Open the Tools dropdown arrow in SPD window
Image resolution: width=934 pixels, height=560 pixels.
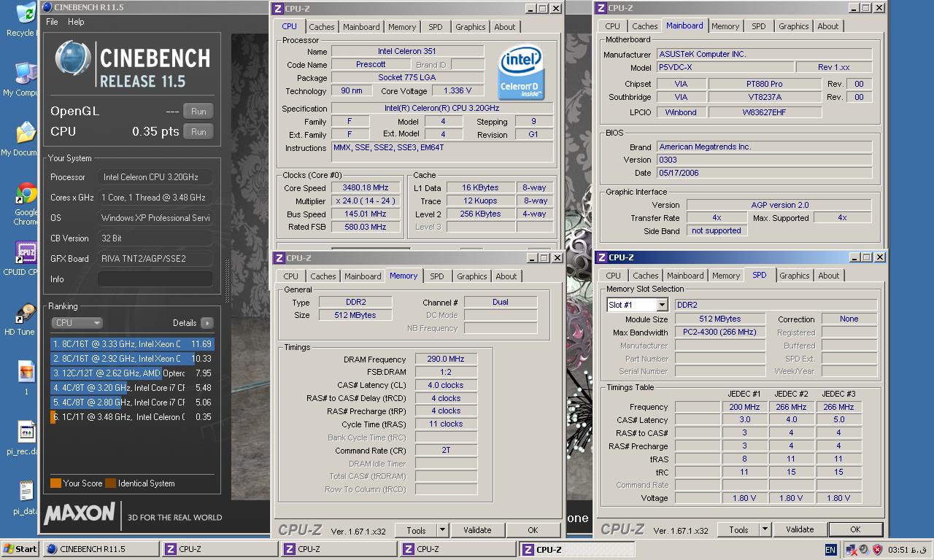tap(765, 529)
